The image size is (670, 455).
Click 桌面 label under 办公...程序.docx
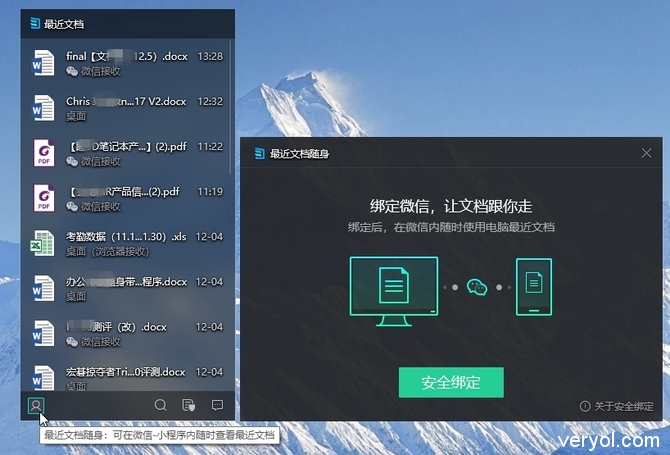[x=76, y=296]
